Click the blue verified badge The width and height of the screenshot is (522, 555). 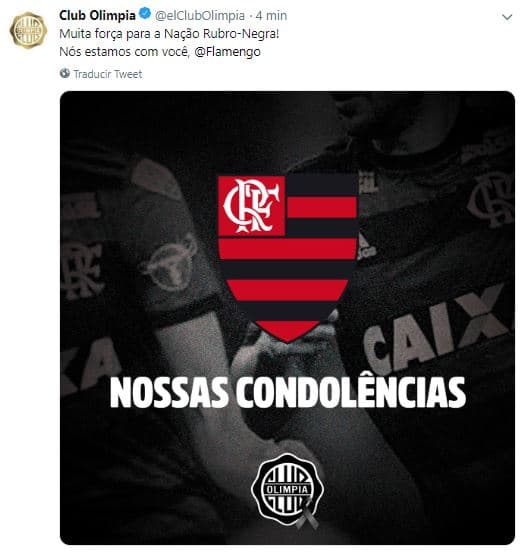tap(145, 15)
